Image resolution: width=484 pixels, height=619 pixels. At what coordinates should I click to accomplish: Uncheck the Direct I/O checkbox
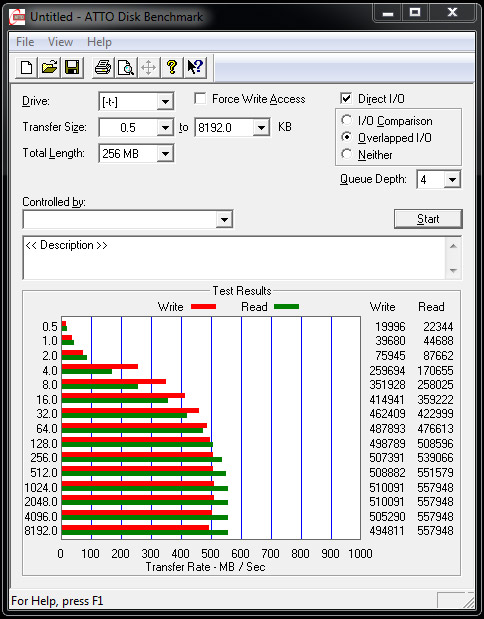pyautogui.click(x=346, y=98)
